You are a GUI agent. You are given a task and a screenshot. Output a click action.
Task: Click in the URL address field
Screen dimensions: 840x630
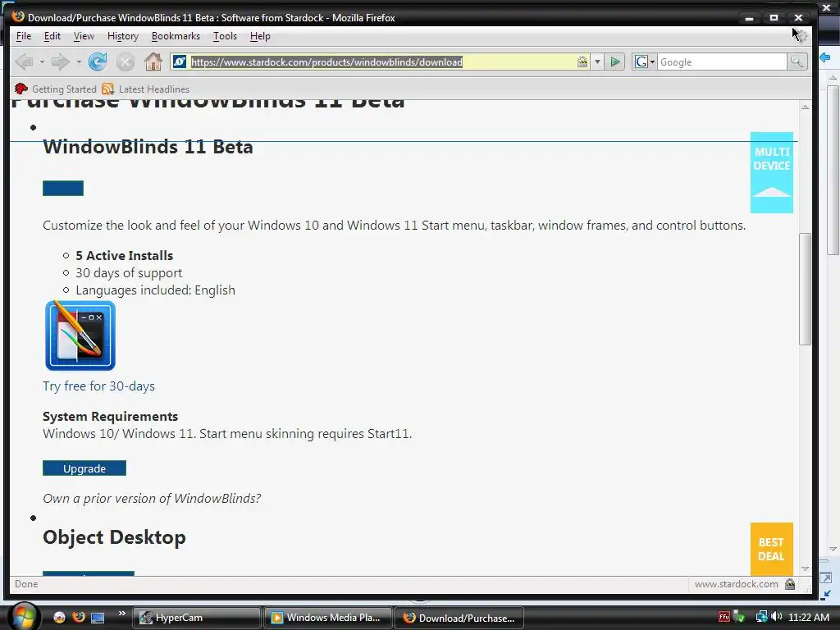(382, 62)
